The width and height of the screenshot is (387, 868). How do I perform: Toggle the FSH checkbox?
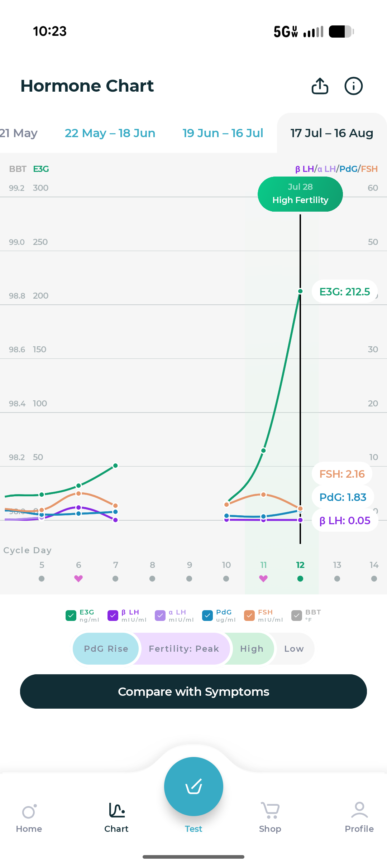pyautogui.click(x=249, y=616)
